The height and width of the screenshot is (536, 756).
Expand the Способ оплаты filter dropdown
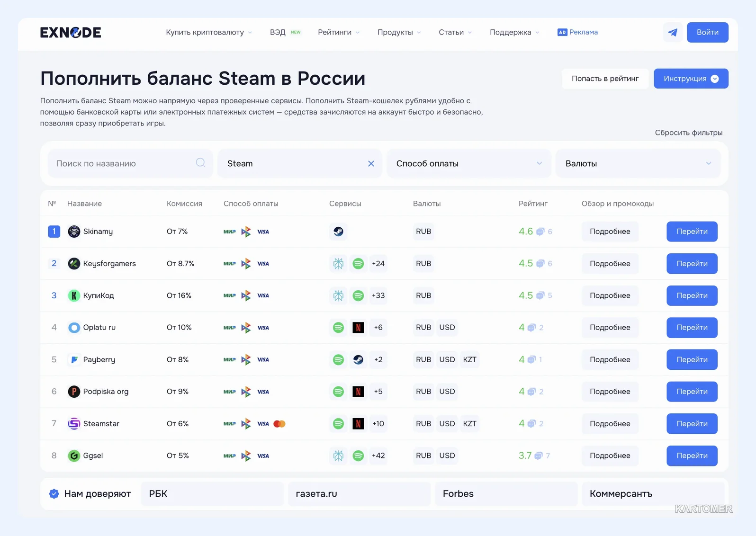(x=469, y=163)
